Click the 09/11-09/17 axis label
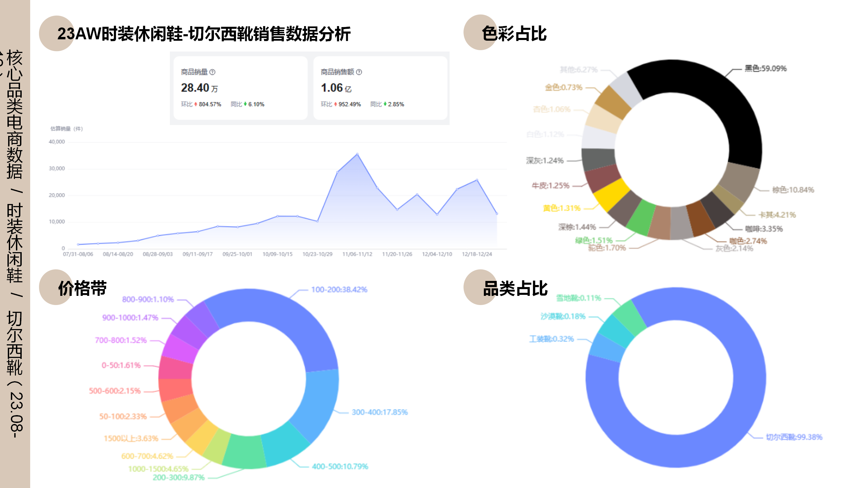The image size is (868, 488). tap(198, 254)
